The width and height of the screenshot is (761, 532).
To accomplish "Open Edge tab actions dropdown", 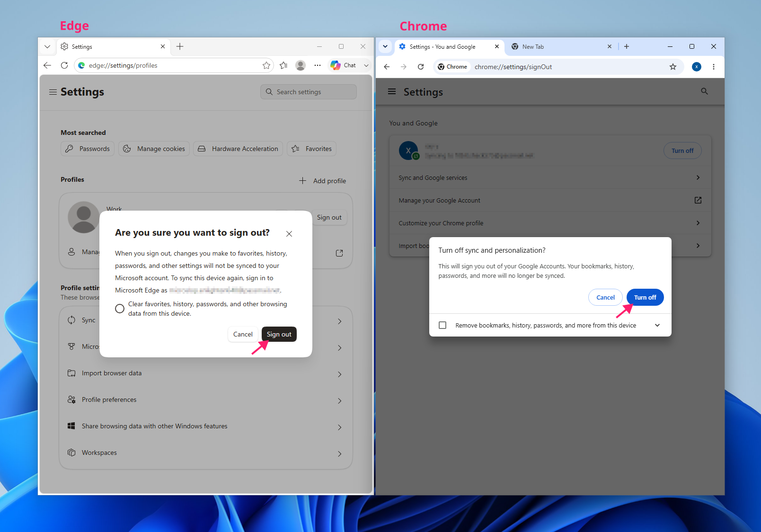I will coord(47,46).
